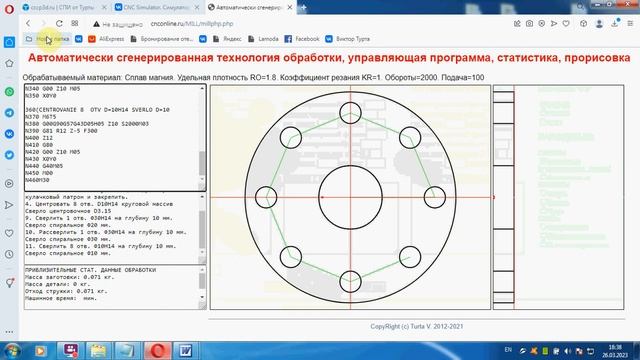Open the sidebar player icon
This screenshot has height=360, width=640.
pos(9,184)
